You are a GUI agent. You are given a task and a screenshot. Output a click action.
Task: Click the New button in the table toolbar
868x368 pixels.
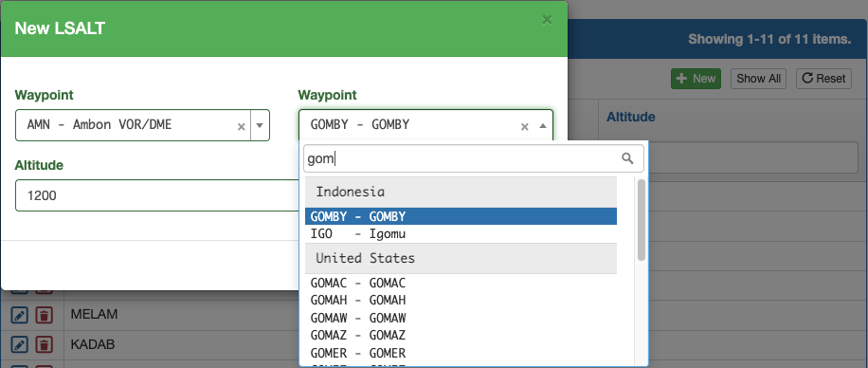coord(696,79)
